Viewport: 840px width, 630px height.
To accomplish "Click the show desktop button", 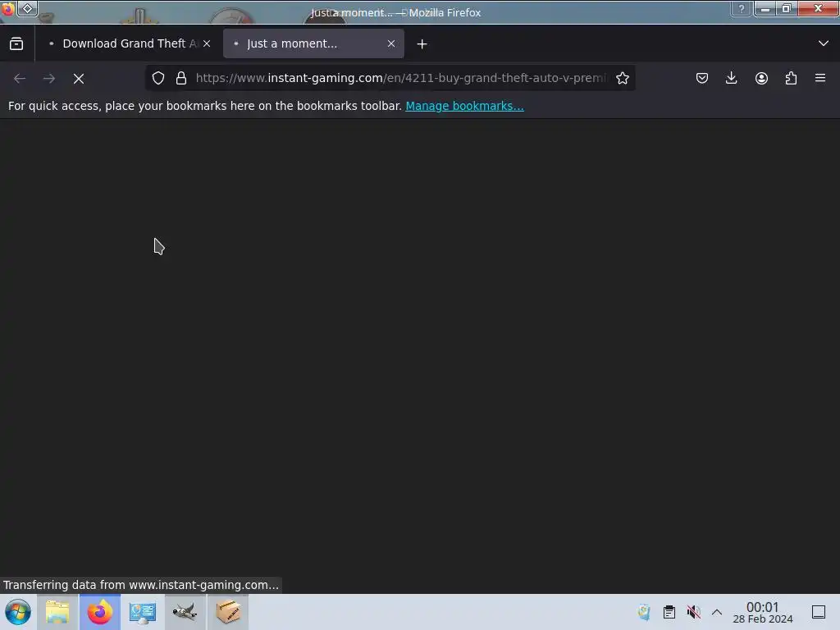I will (819, 612).
